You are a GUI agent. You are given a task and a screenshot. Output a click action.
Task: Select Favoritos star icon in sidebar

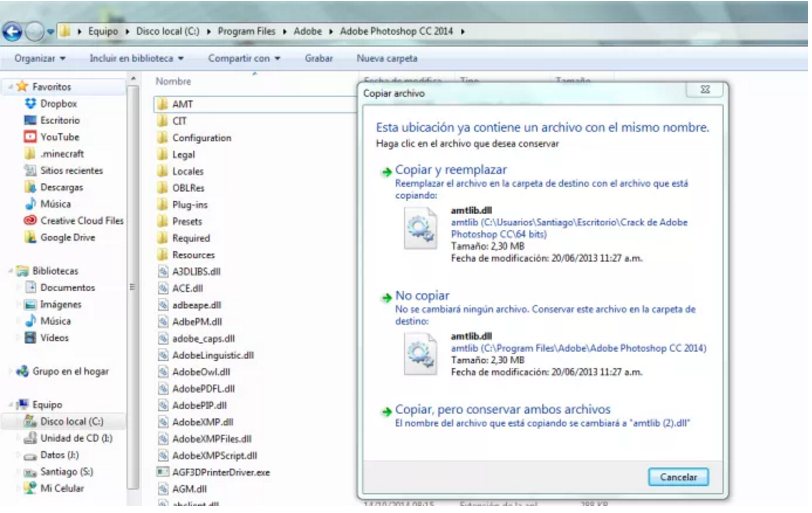click(x=22, y=86)
